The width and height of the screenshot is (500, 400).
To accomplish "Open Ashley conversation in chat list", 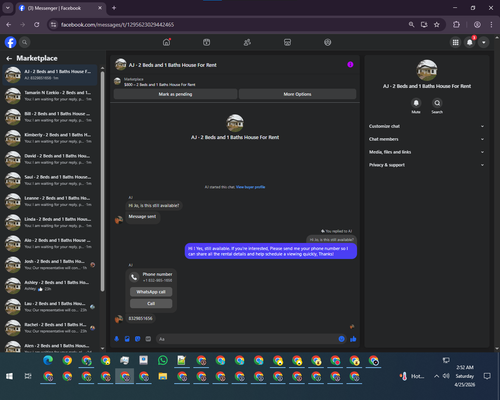I will coord(50,286).
